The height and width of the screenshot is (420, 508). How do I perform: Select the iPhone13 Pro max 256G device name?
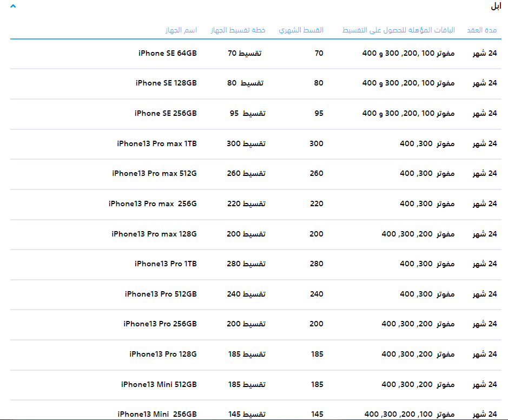point(153,204)
